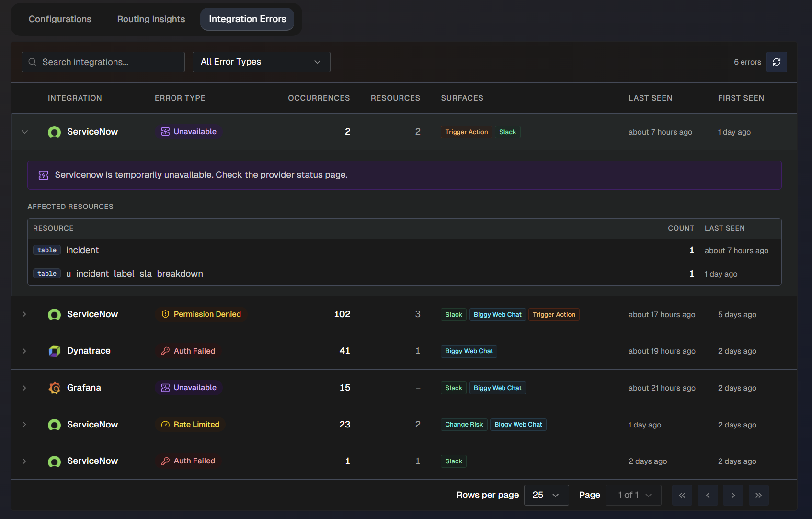Click the Grafana logo icon
812x519 pixels.
[x=55, y=388]
